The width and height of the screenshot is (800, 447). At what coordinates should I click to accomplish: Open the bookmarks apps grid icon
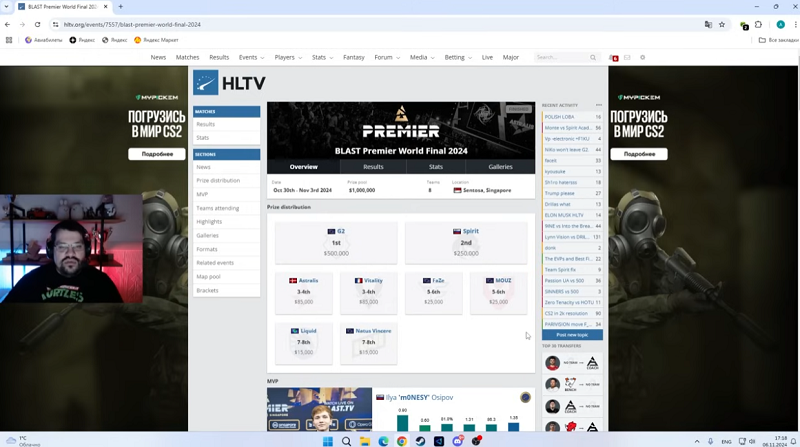(x=9, y=40)
